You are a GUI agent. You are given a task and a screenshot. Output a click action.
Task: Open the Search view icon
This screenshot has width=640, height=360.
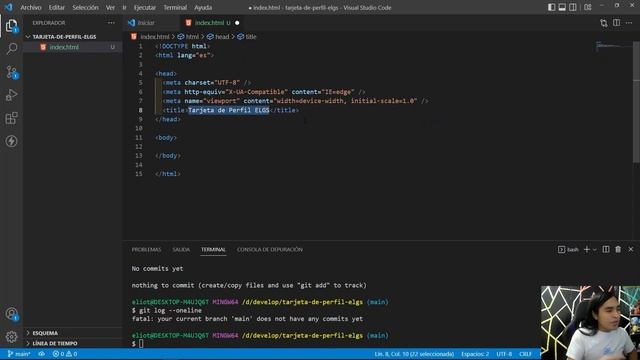[x=11, y=49]
